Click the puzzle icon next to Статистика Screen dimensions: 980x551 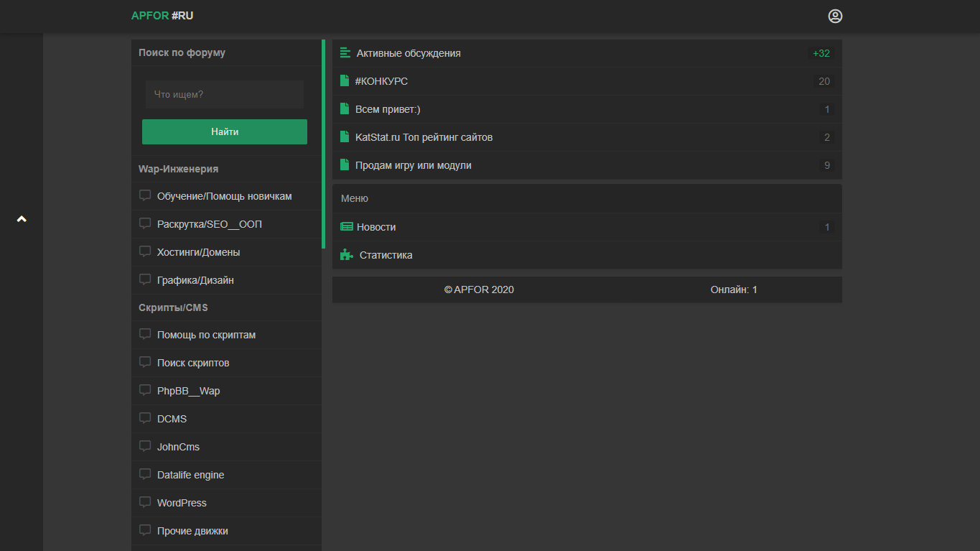coord(347,254)
